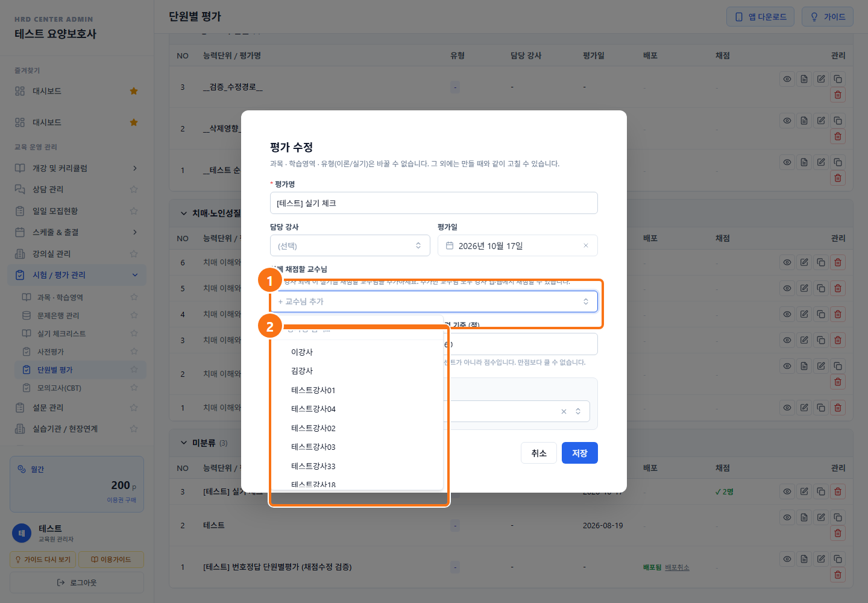
Task: Click the edit icon for __삭제영향 row
Action: coord(821,121)
